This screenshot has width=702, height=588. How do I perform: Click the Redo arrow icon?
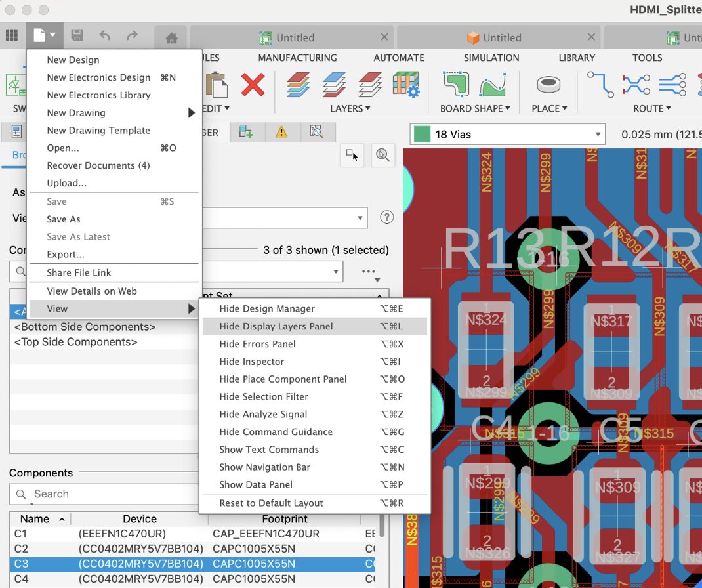point(132,36)
